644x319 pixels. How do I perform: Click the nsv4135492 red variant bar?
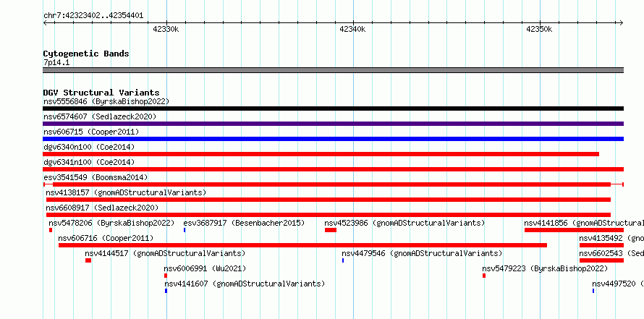(601, 245)
